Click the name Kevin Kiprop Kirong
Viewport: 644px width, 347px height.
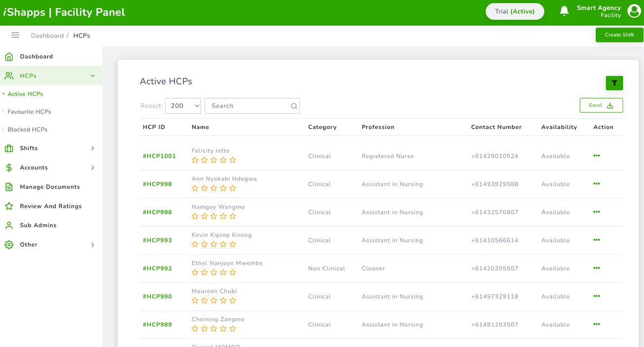(221, 235)
